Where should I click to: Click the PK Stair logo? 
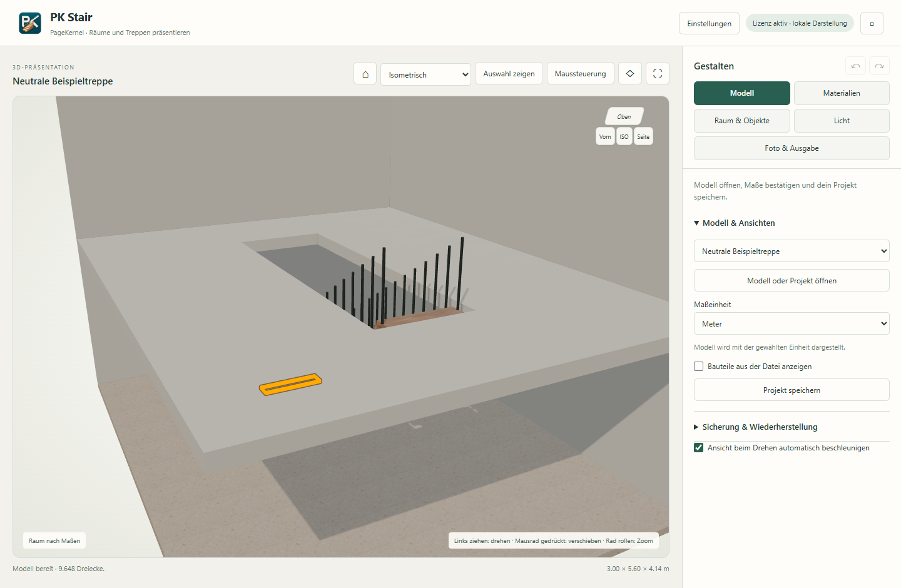point(30,23)
